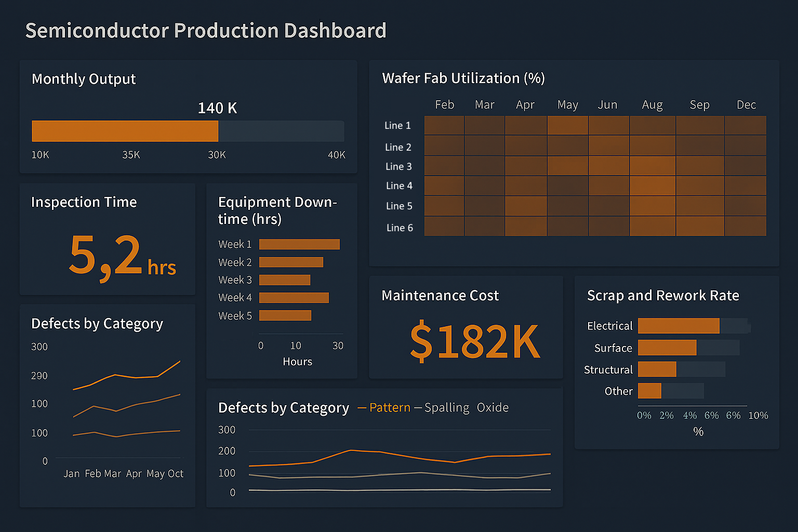The image size is (798, 532).
Task: Click the Surface scrap rate bar
Action: (667, 348)
